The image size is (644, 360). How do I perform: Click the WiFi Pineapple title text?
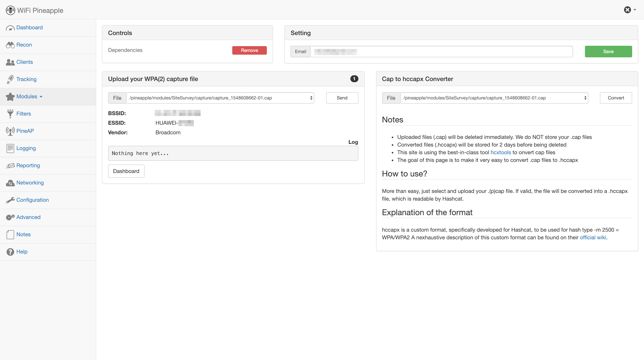(40, 11)
